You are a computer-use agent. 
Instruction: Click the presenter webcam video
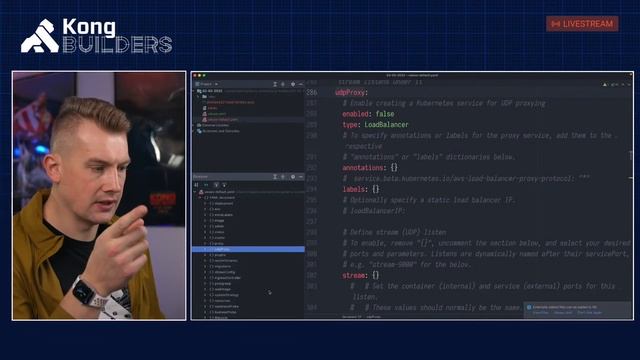click(99, 196)
